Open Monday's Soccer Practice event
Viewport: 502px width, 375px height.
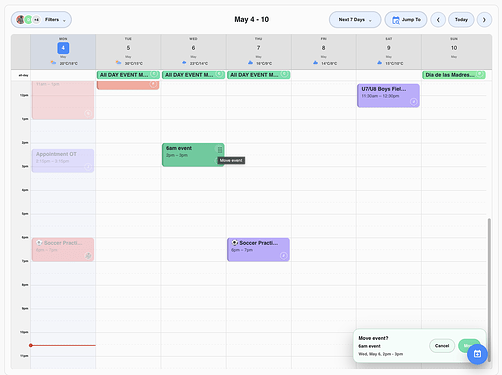[x=63, y=250]
